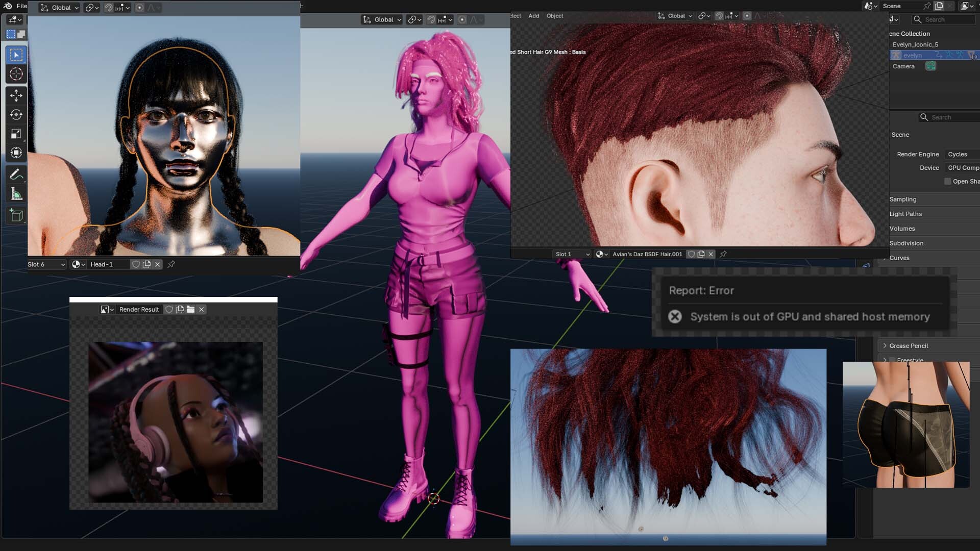Unlink Avian's Daz BSDF Hair.001 with X icon
The width and height of the screenshot is (980, 551).
coord(710,254)
